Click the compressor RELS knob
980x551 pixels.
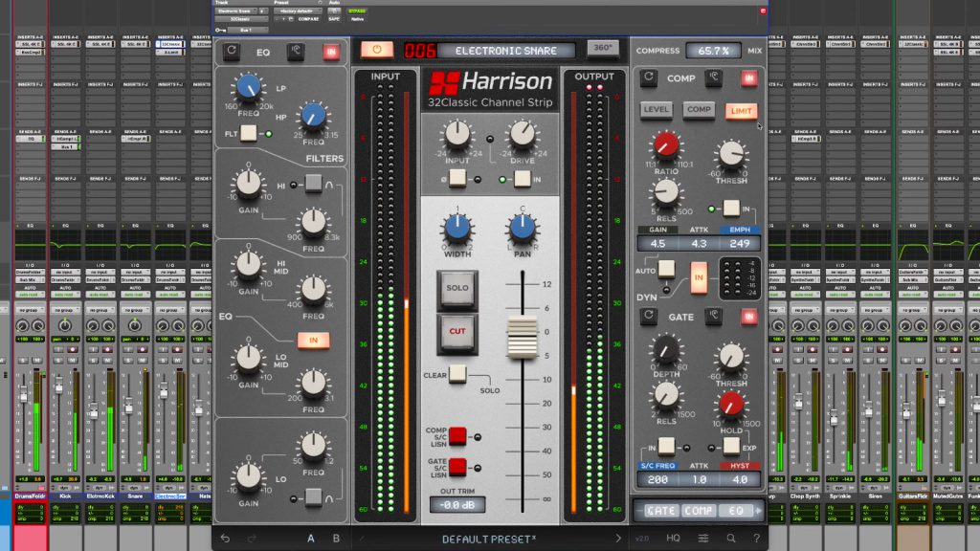pyautogui.click(x=666, y=192)
